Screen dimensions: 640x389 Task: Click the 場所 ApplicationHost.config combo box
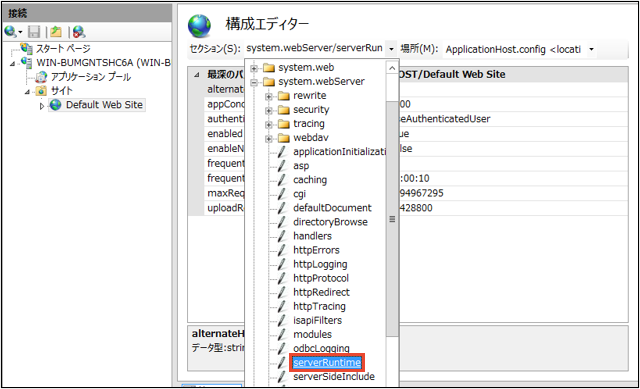[514, 49]
